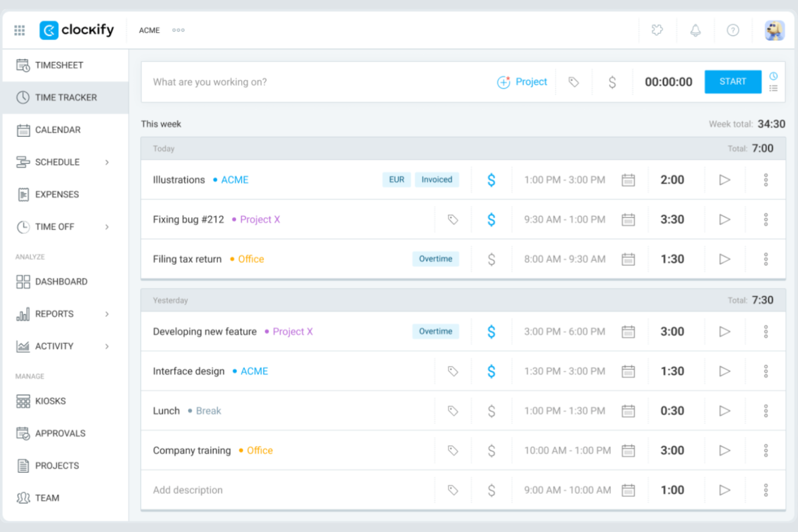Toggle billable dollar icon on Company training

pyautogui.click(x=491, y=450)
